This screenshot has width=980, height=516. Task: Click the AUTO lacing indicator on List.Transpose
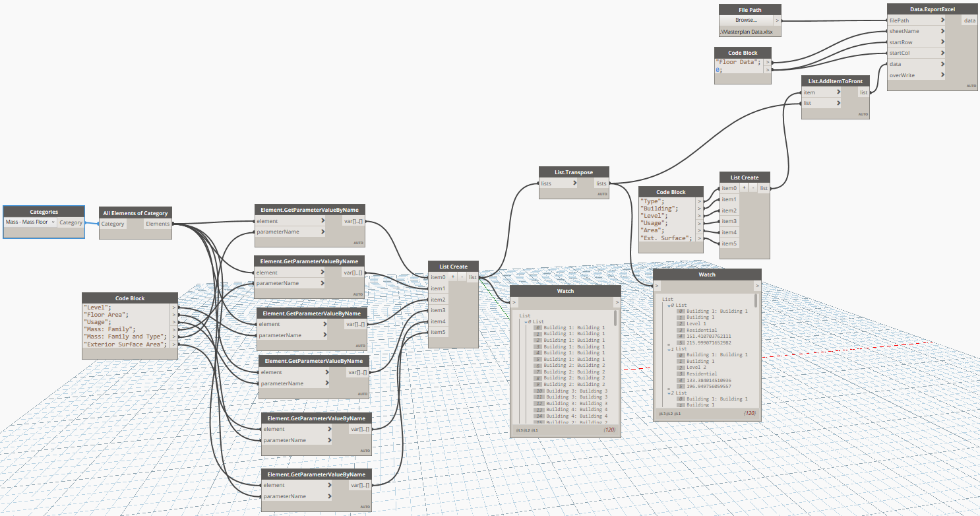602,194
